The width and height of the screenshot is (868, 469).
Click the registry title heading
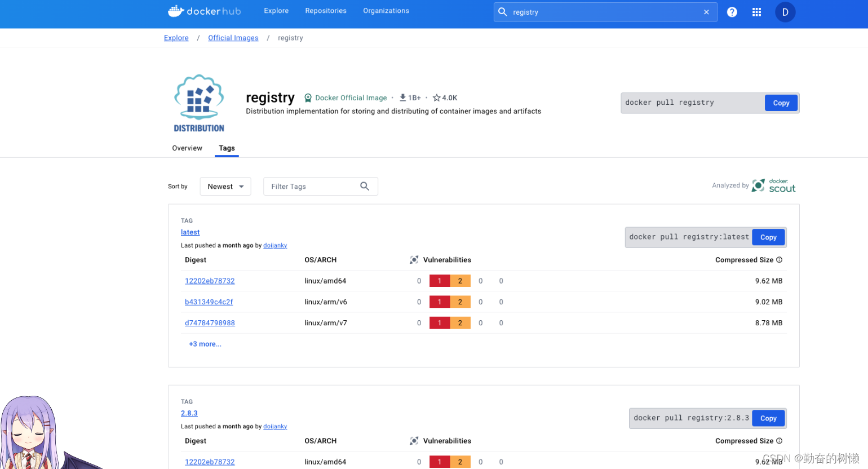click(x=270, y=98)
